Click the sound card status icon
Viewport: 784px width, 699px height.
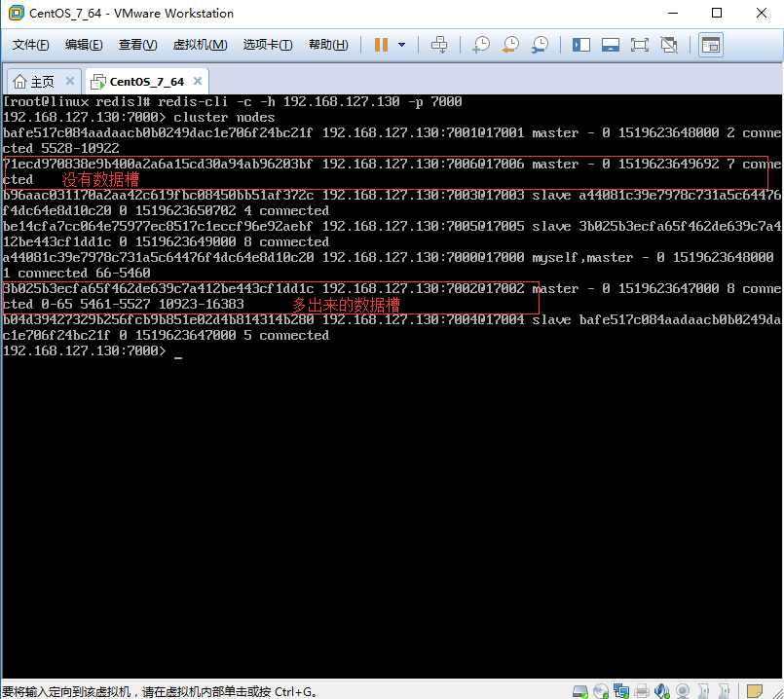pyautogui.click(x=662, y=691)
